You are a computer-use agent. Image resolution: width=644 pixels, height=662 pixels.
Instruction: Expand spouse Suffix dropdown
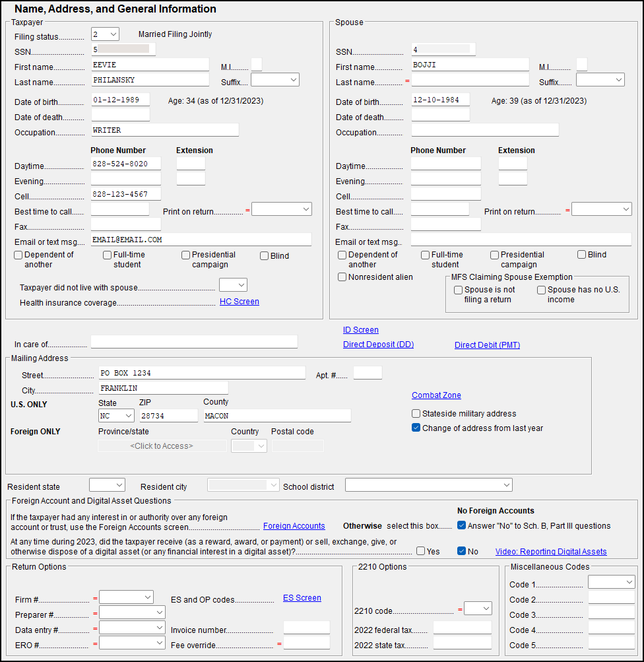600,80
